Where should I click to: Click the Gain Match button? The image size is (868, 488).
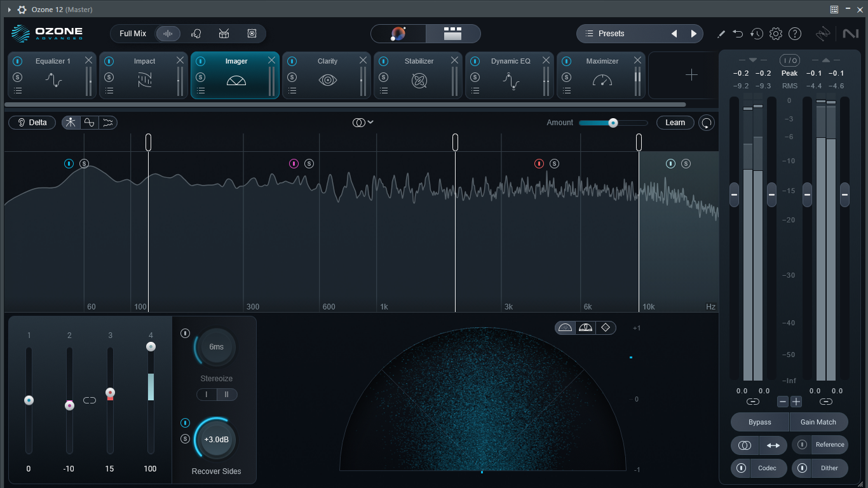[x=818, y=422]
